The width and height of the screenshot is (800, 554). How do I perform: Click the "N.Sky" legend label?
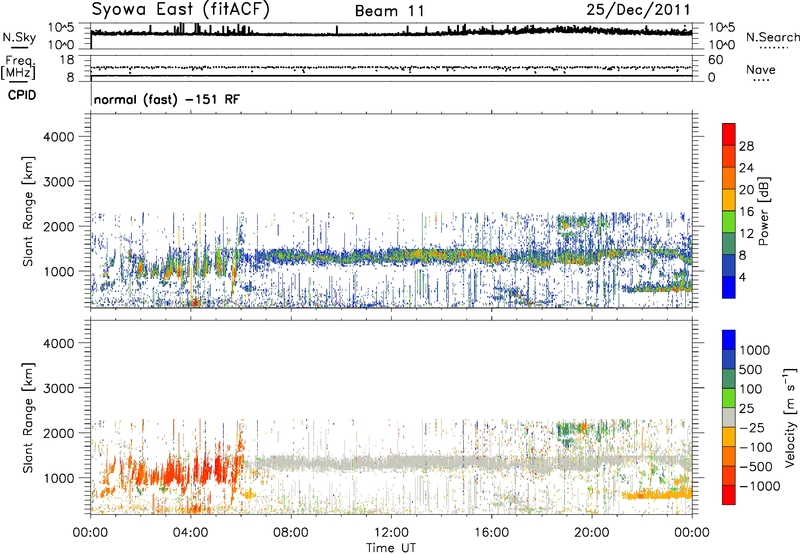pos(19,38)
